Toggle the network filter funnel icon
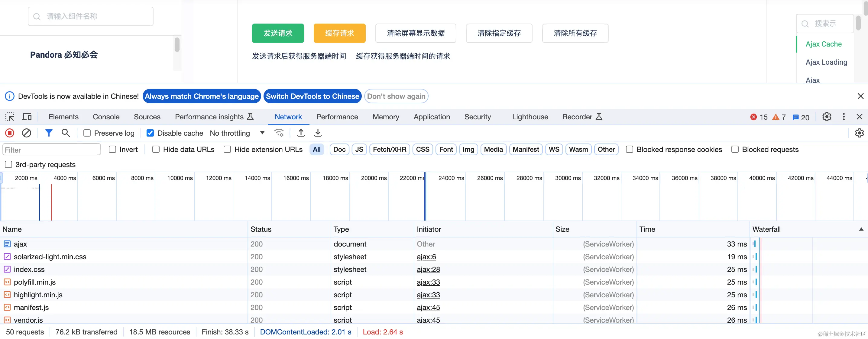This screenshot has height=339, width=868. (x=49, y=133)
